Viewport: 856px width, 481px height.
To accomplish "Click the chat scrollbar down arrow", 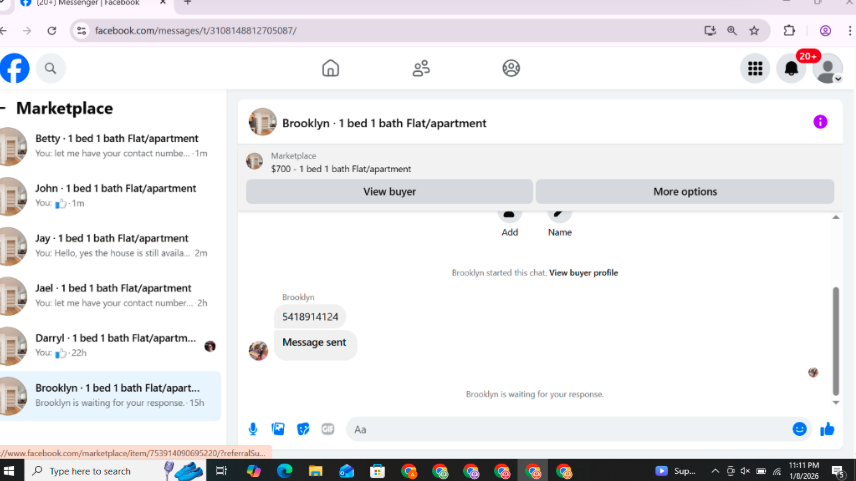I will point(835,402).
